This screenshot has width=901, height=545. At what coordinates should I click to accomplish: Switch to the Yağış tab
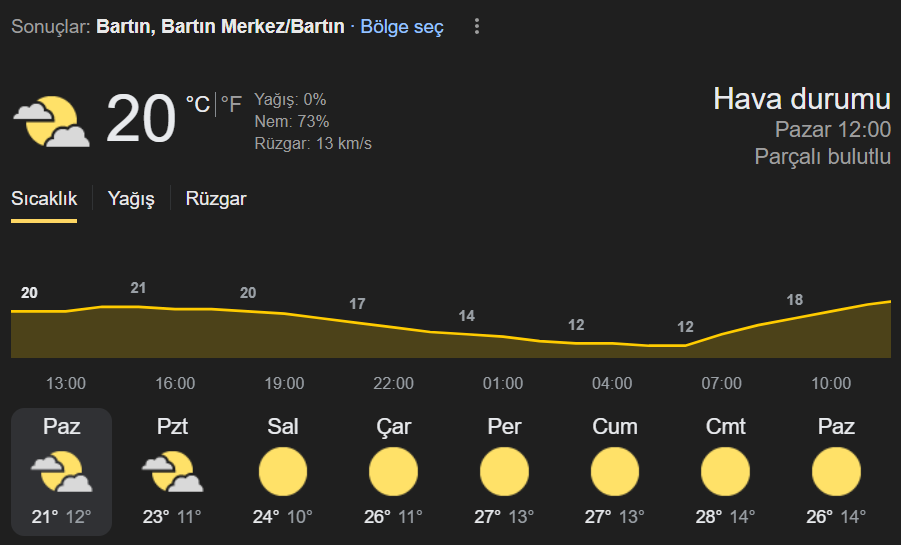(131, 199)
